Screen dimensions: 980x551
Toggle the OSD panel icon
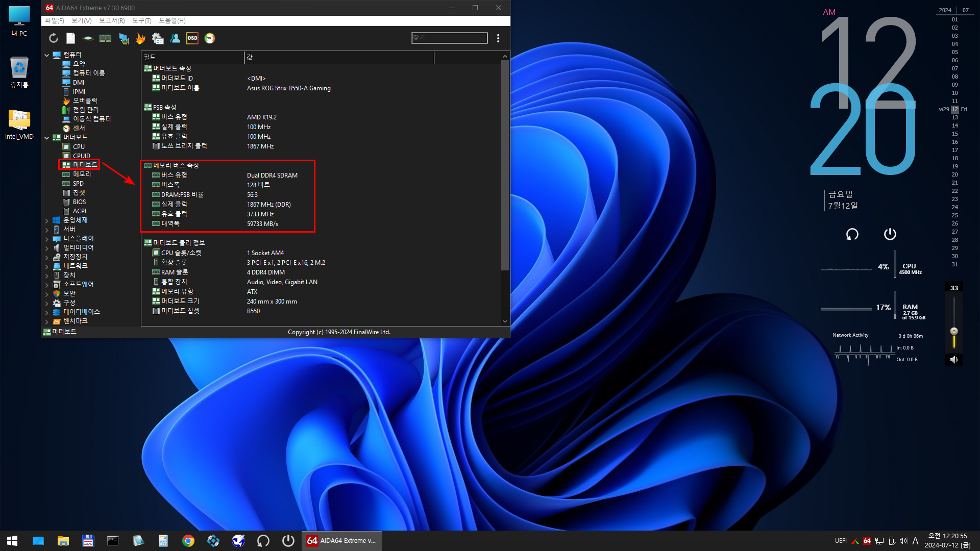[x=192, y=38]
